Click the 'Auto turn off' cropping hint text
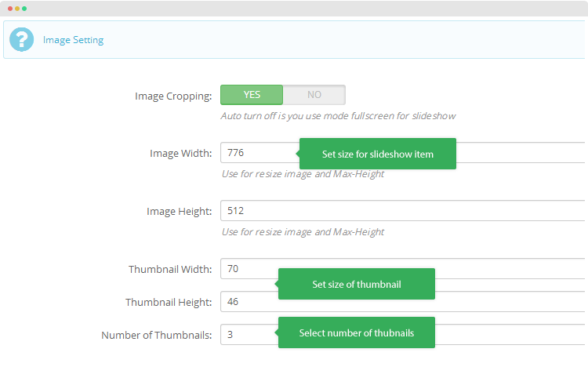Image resolution: width=588 pixels, height=367 pixels. click(x=338, y=116)
